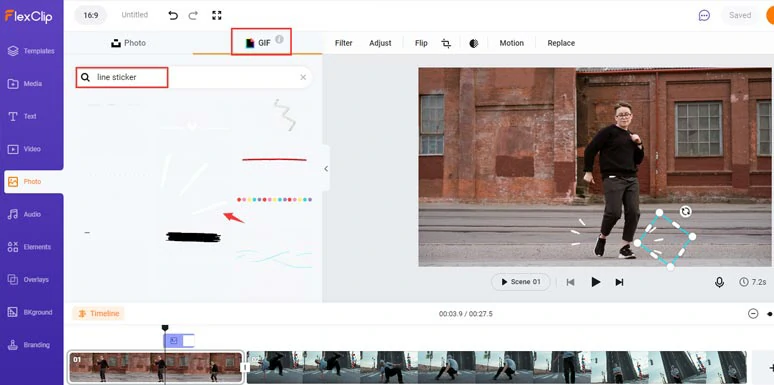Image resolution: width=774 pixels, height=385 pixels.
Task: Enter fullscreen preview mode
Action: point(217,15)
